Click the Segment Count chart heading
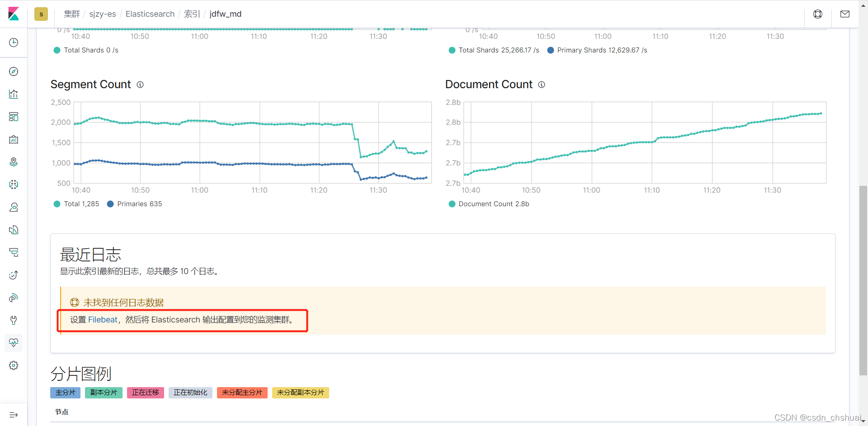868x426 pixels. [x=90, y=85]
